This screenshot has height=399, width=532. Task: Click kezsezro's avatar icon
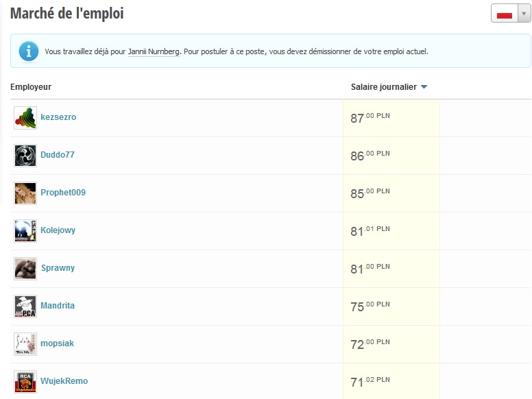pyautogui.click(x=25, y=118)
